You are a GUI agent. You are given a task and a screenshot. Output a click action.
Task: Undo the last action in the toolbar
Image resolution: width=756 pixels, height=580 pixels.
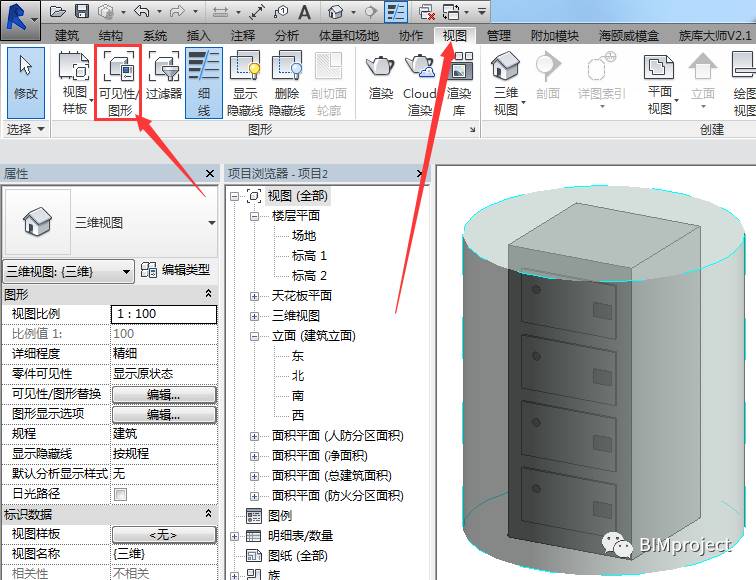pos(142,11)
